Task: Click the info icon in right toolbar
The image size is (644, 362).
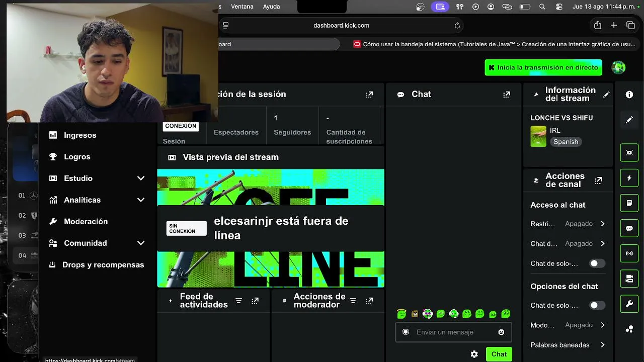Action: (629, 95)
